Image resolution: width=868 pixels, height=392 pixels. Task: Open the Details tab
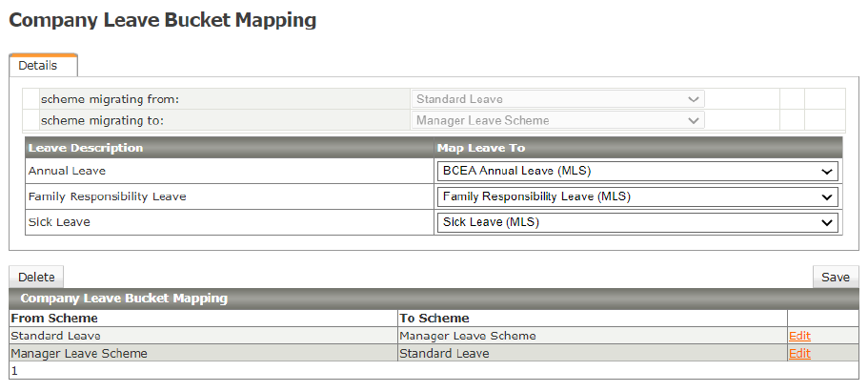(x=38, y=66)
